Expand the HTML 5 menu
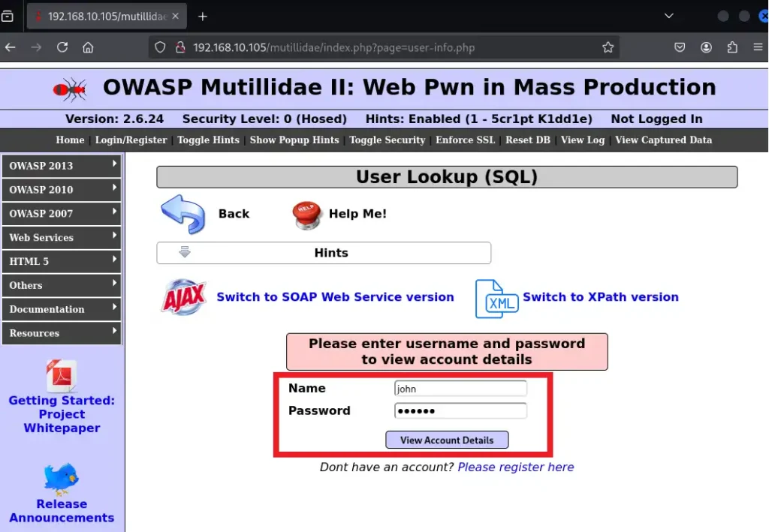769x532 pixels. click(62, 261)
